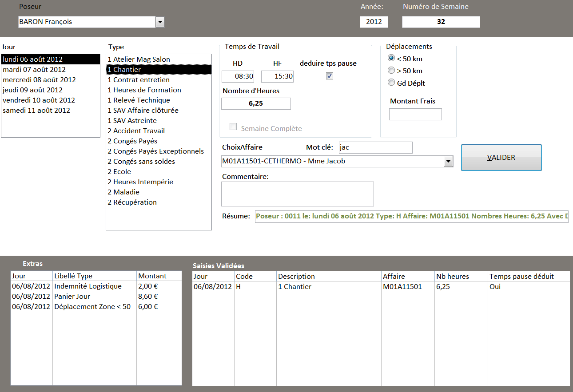The width and height of the screenshot is (573, 392).
Task: Choose type 1 Relevé Technique
Action: click(159, 100)
